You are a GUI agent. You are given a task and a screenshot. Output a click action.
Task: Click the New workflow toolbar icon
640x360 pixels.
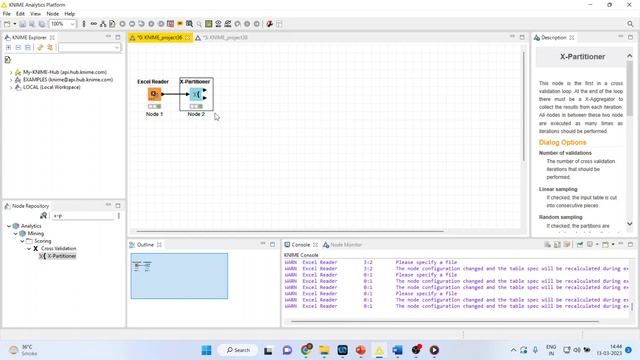pos(7,24)
